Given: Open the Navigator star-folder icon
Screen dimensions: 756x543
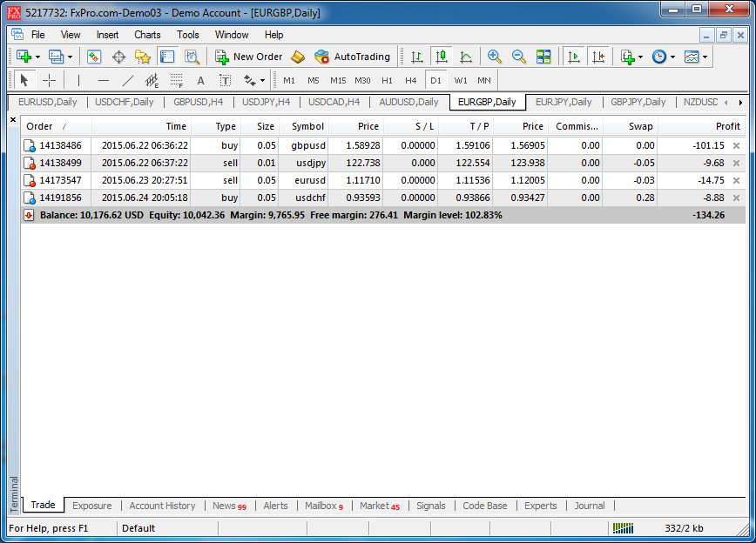Looking at the screenshot, I should point(143,57).
